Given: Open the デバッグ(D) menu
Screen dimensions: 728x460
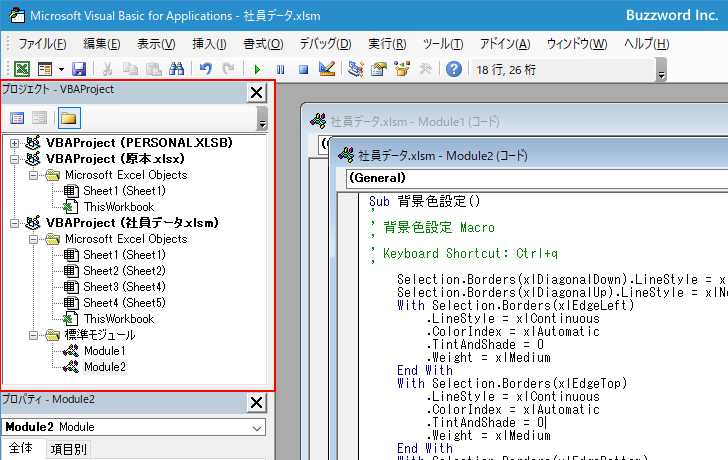Looking at the screenshot, I should (x=325, y=44).
